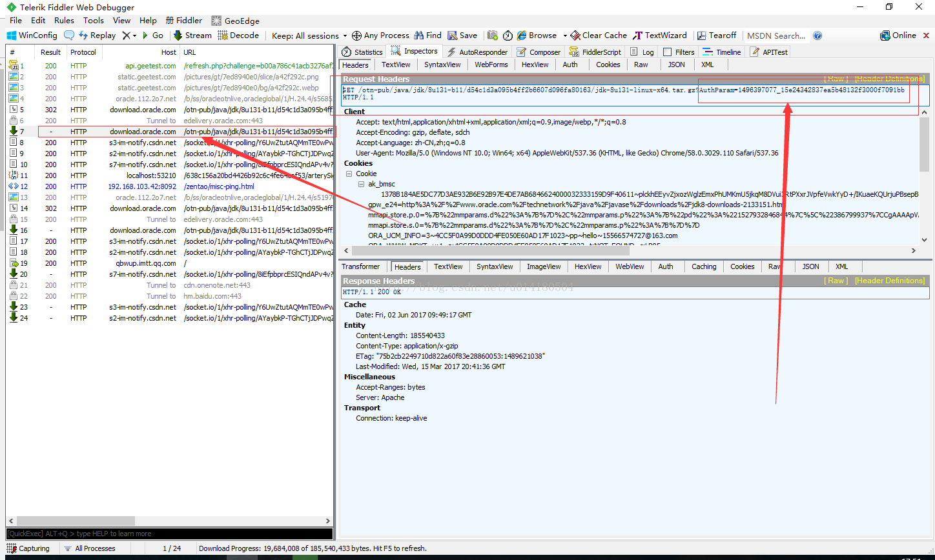Click Request Headers Raw link
The image size is (935, 560).
coord(836,79)
